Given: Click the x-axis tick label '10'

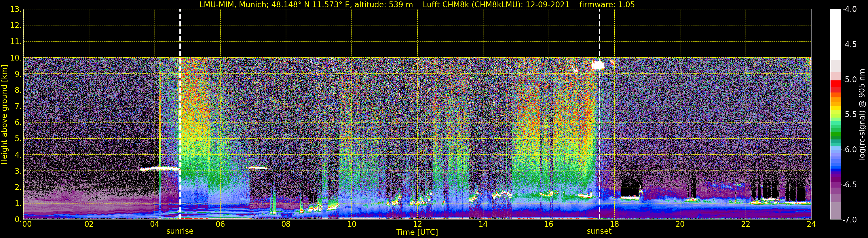Looking at the screenshot, I should [352, 224].
